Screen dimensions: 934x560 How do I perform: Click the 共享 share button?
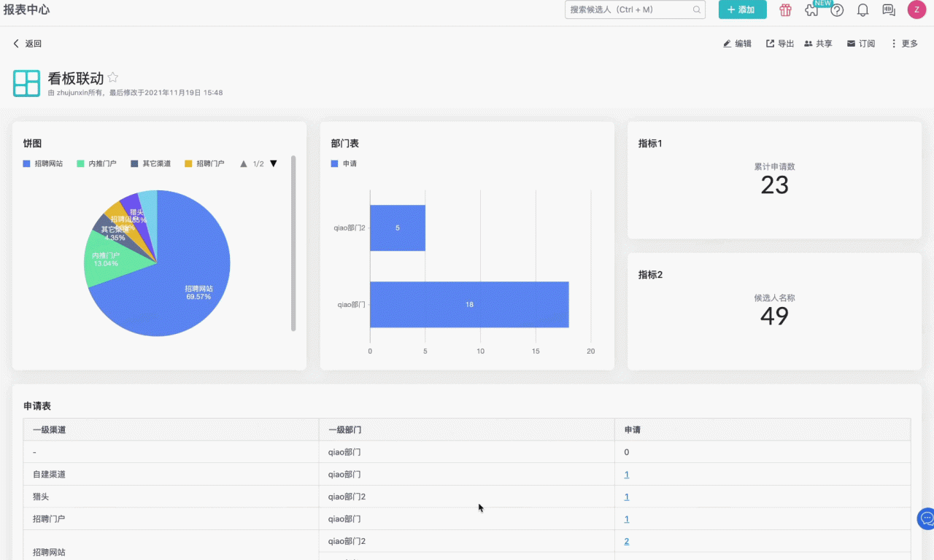(818, 44)
